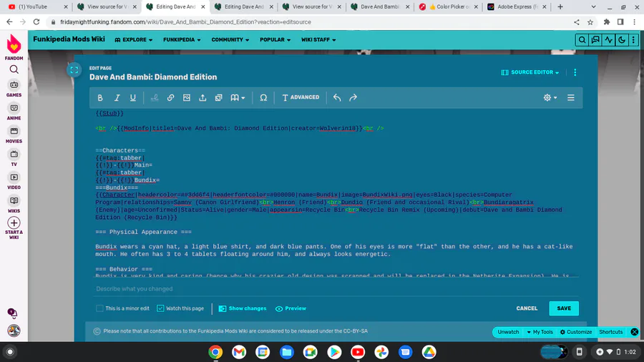Expand the Wiki Staff menu

[318, 40]
